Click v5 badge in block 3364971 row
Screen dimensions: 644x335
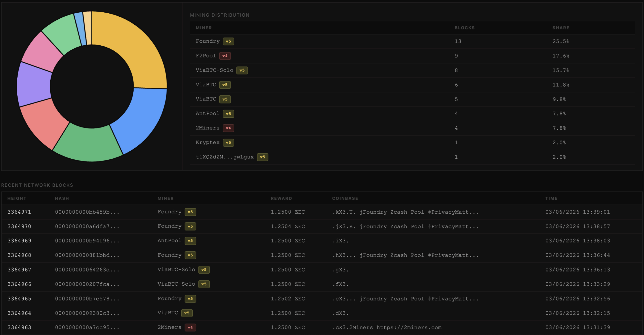coord(190,212)
